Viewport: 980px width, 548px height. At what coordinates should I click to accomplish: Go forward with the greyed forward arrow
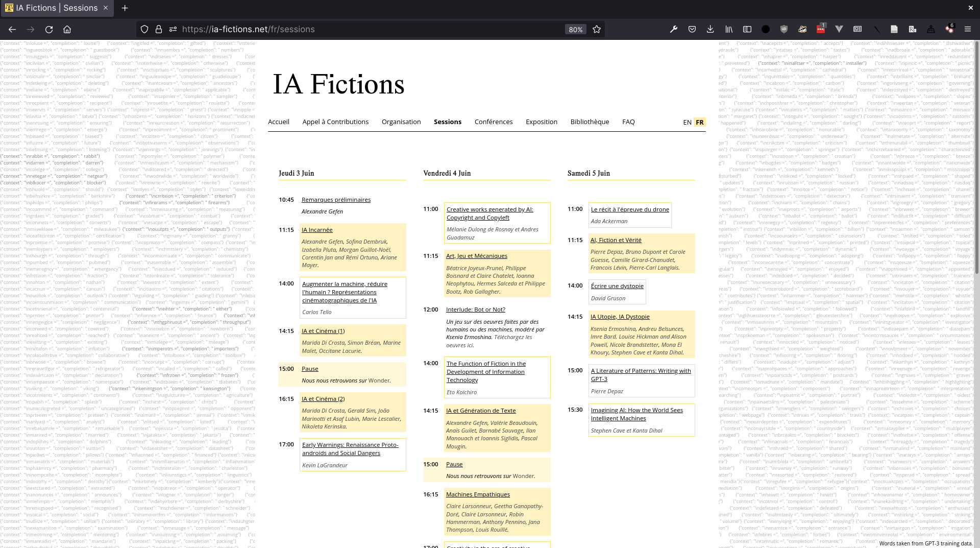coord(31,29)
